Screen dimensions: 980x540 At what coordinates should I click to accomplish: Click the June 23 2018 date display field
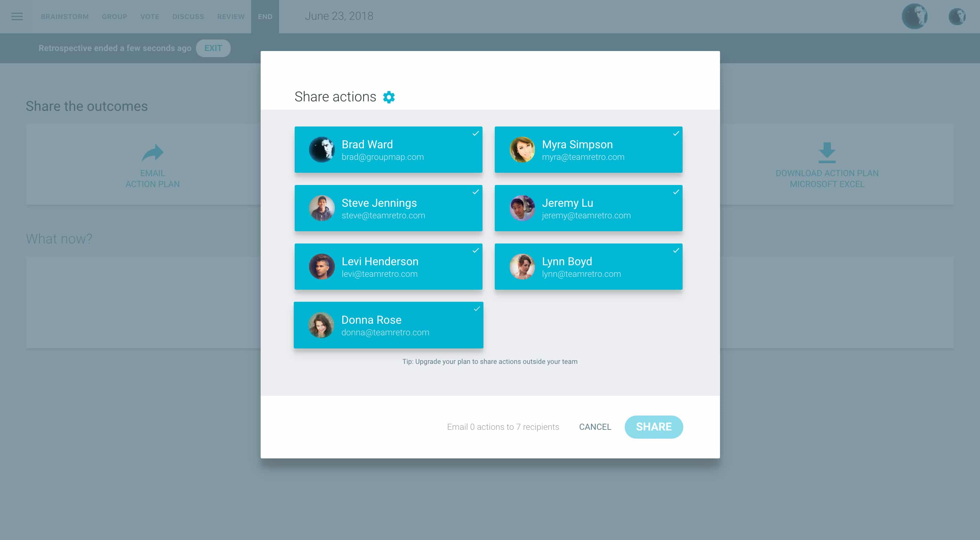[339, 16]
